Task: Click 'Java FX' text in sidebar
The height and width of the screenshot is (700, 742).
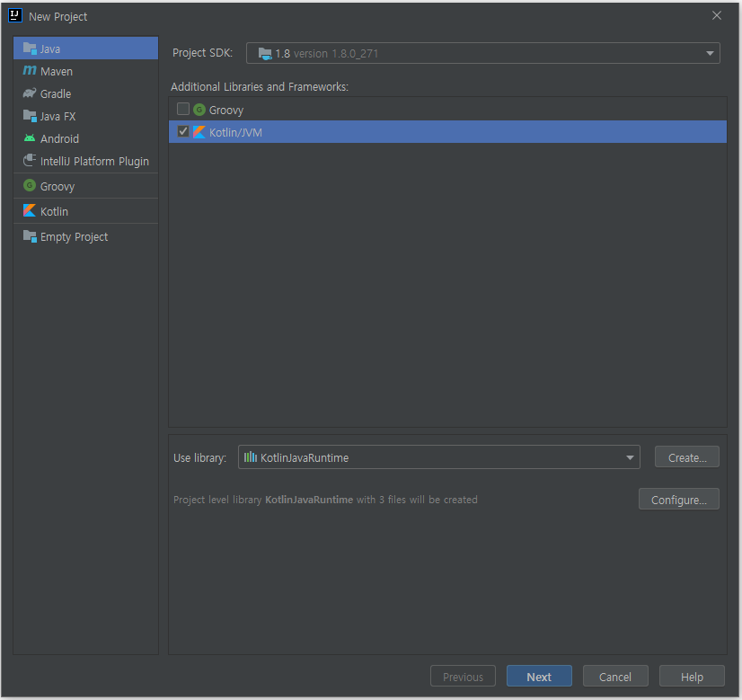Action: [x=57, y=117]
